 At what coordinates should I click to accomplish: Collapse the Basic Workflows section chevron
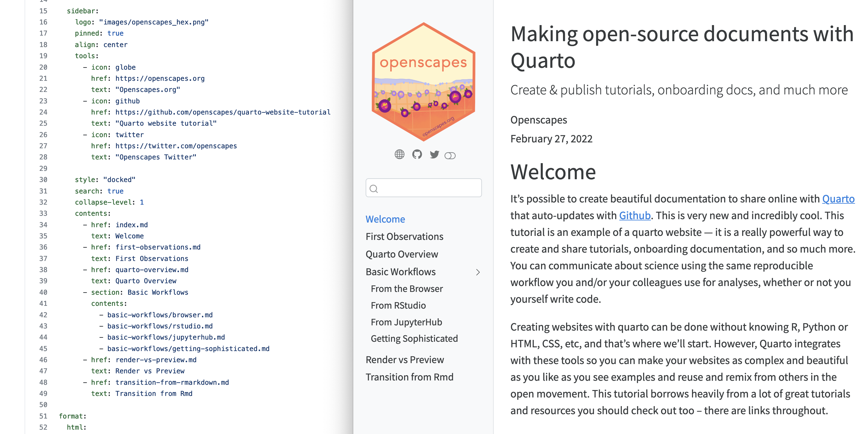pos(478,272)
